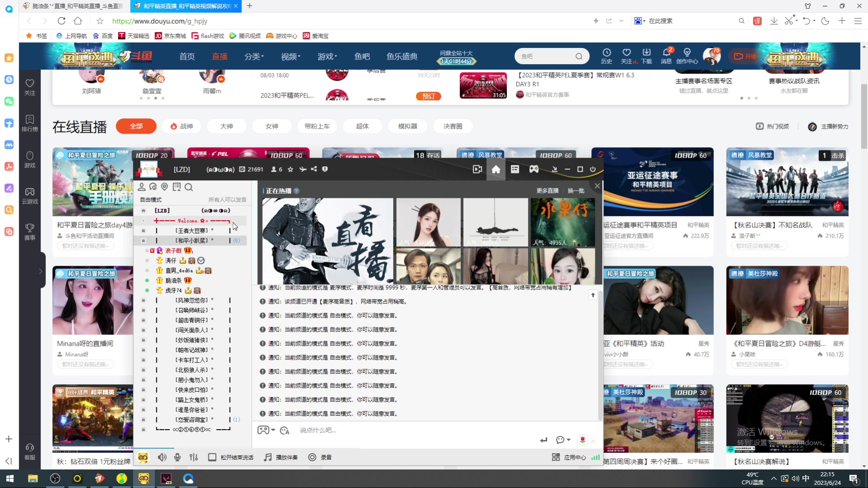The height and width of the screenshot is (488, 868).
Task: Click the share icon in the YY header
Action: click(x=314, y=169)
